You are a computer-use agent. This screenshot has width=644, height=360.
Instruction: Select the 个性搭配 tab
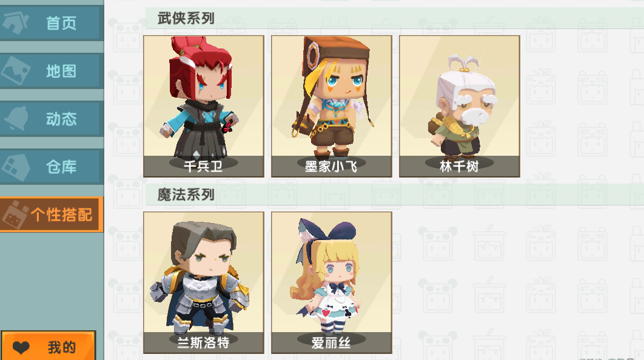[x=51, y=215]
